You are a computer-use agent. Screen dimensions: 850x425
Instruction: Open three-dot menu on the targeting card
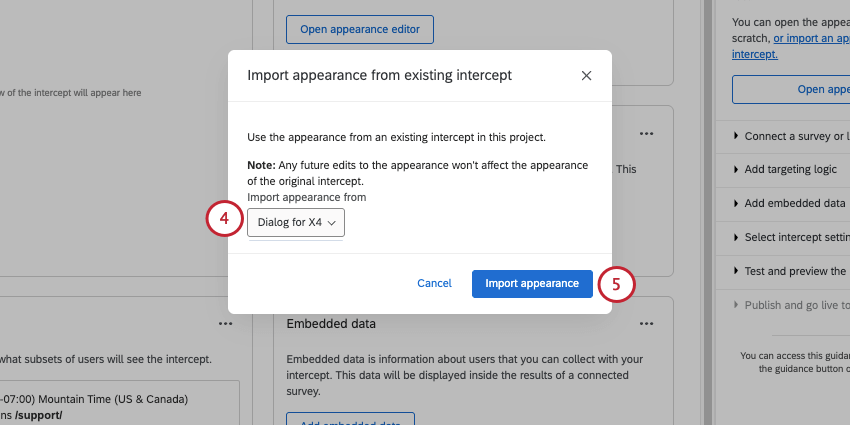(x=225, y=324)
